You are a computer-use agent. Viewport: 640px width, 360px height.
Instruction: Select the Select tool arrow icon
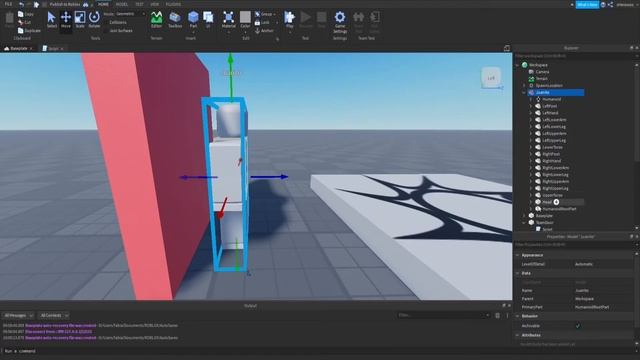pyautogui.click(x=51, y=17)
